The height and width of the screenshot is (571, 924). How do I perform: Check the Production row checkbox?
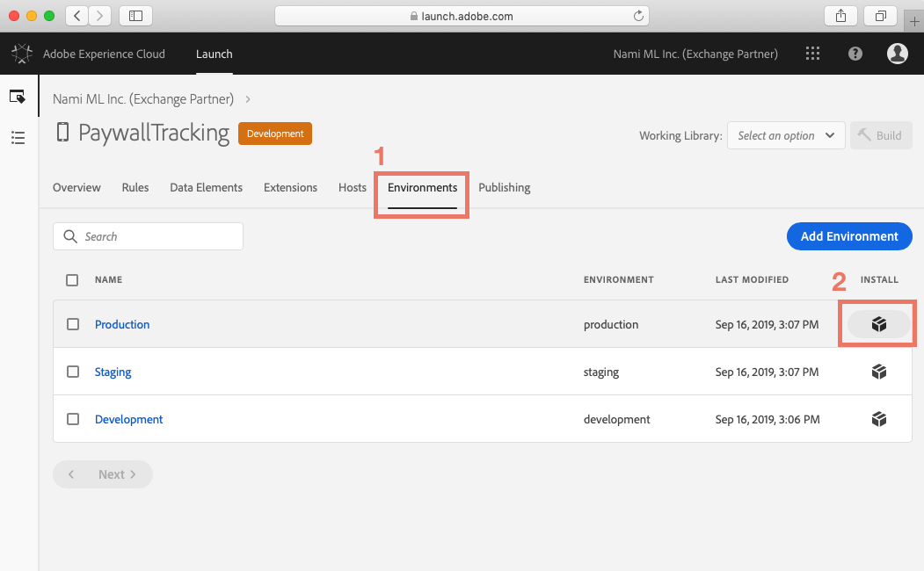coord(73,324)
